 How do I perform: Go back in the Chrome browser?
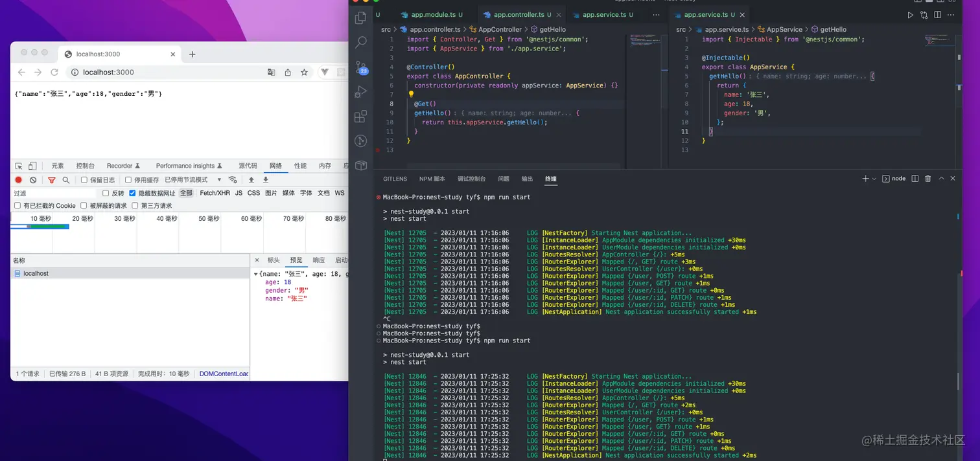tap(21, 73)
